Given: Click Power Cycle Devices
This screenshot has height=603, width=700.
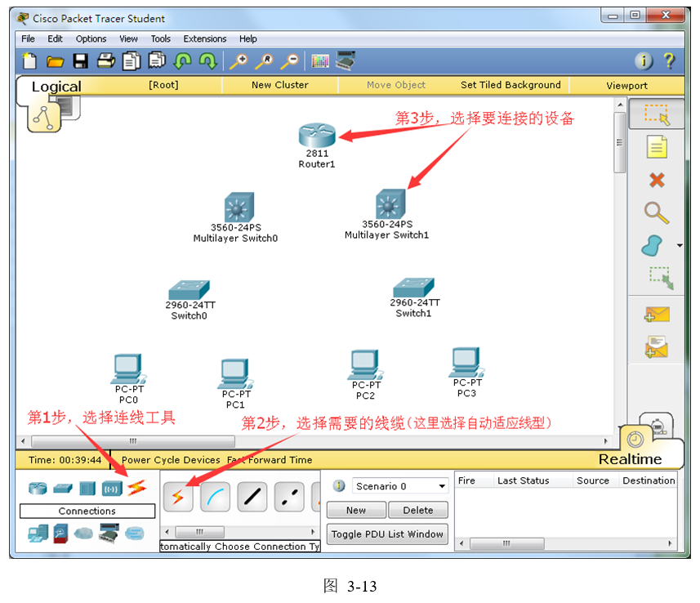Looking at the screenshot, I should point(171,460).
